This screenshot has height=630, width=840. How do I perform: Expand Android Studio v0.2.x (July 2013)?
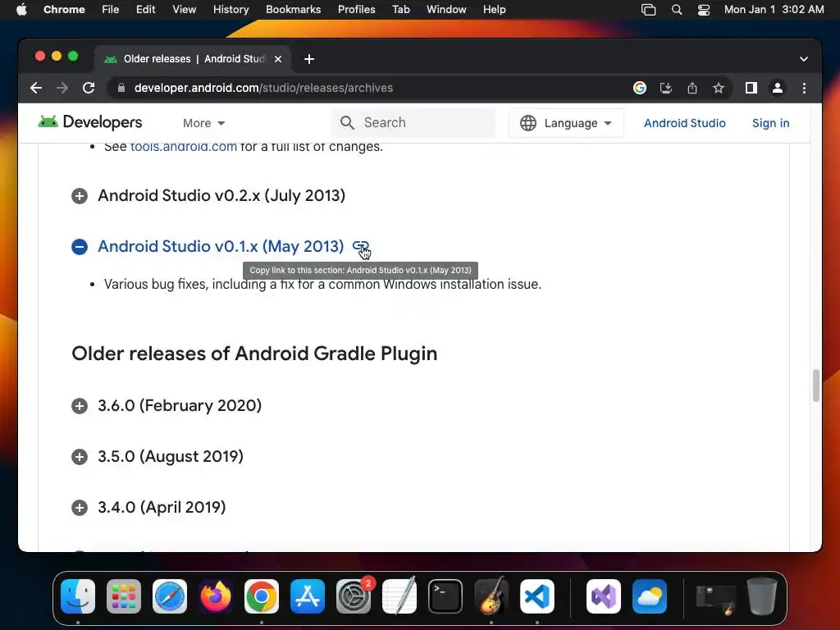point(80,196)
